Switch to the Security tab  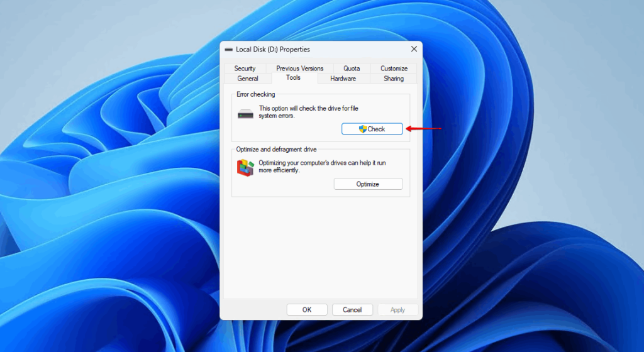[245, 68]
